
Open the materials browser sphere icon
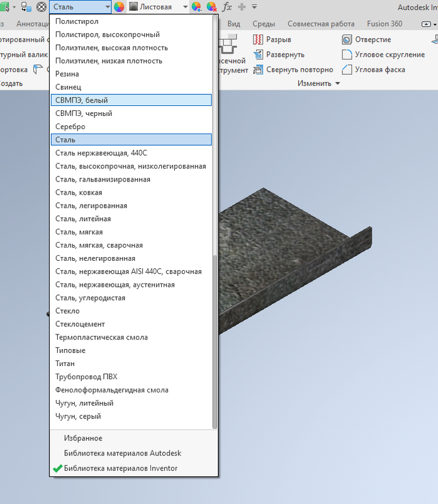42,7
